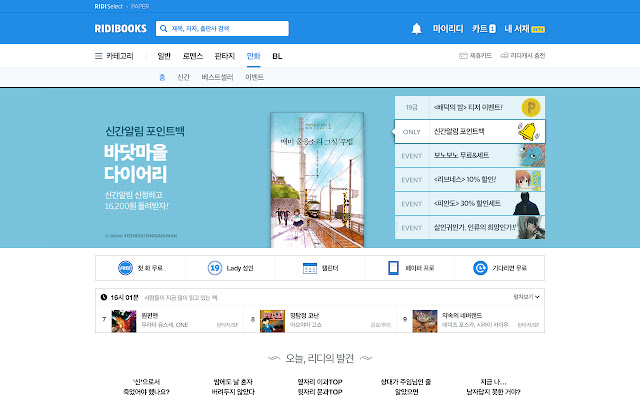Click the PAPER link
640x400 pixels.
click(140, 6)
